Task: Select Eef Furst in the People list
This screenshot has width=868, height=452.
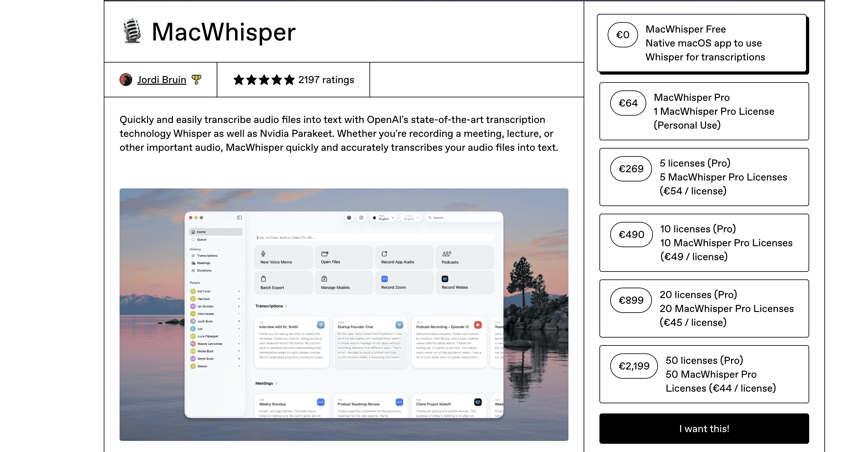Action: click(216, 291)
